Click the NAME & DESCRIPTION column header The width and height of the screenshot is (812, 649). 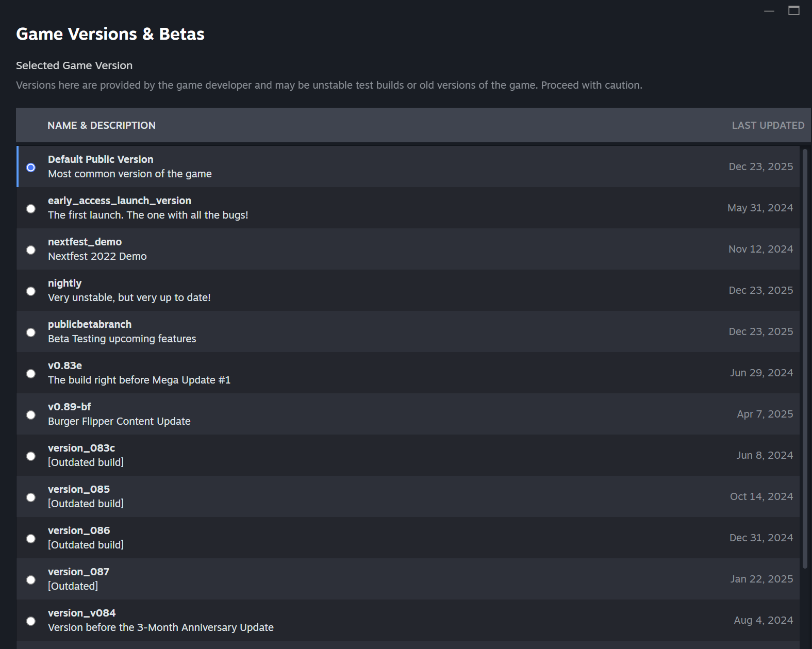pyautogui.click(x=102, y=125)
